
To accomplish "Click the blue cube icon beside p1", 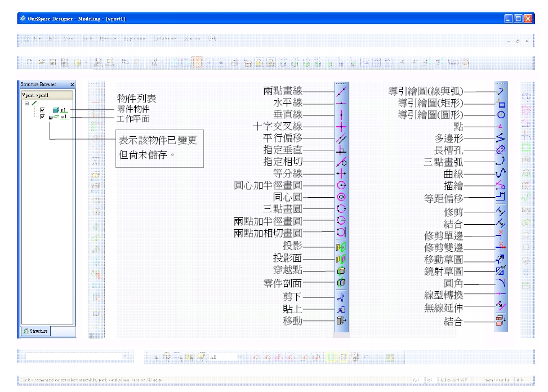I will [x=56, y=110].
